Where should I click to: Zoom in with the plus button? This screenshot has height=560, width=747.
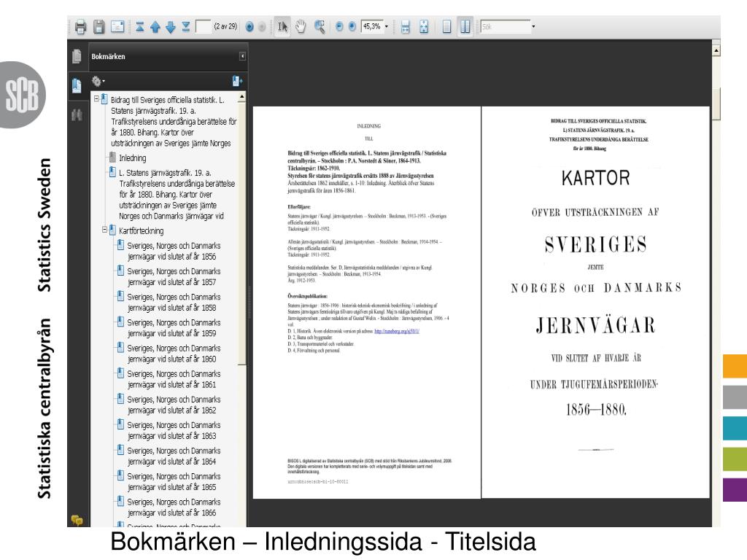pos(352,27)
